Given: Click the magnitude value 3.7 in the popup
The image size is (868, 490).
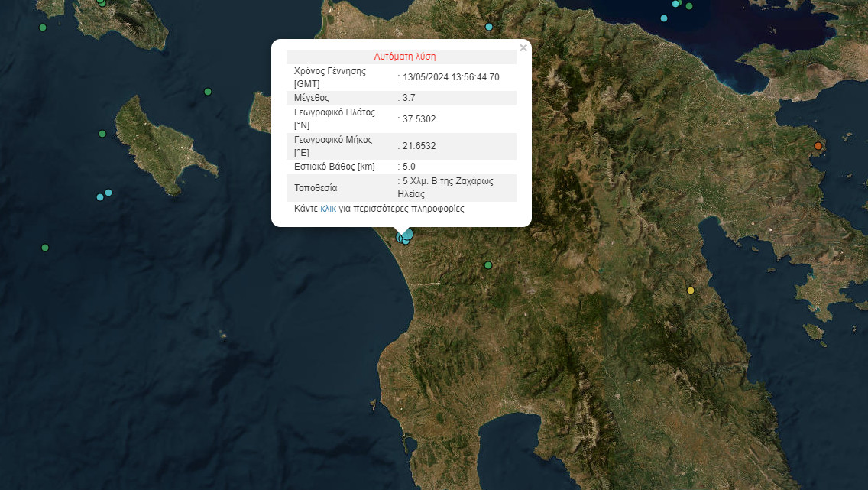Looking at the screenshot, I should (409, 98).
